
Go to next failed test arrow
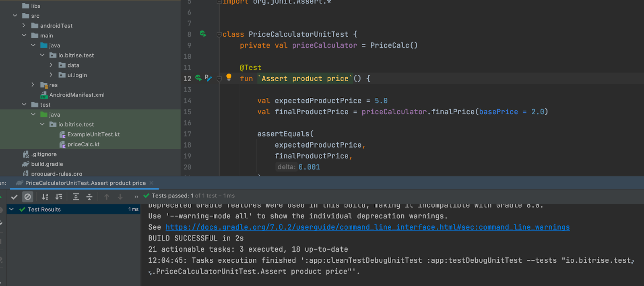coord(120,197)
